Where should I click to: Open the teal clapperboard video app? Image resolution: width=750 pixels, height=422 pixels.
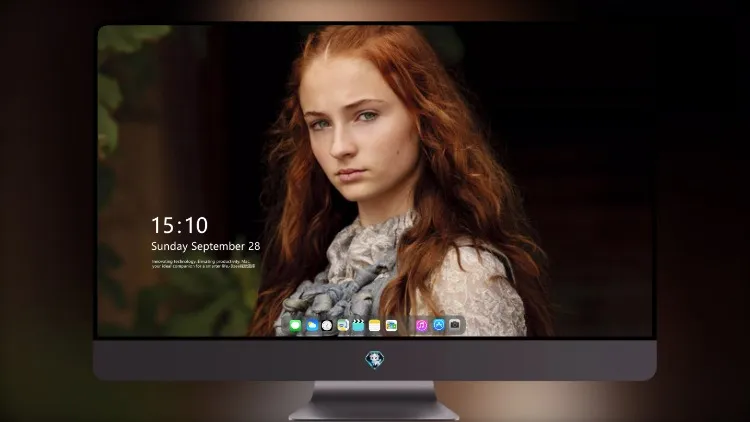tap(358, 326)
